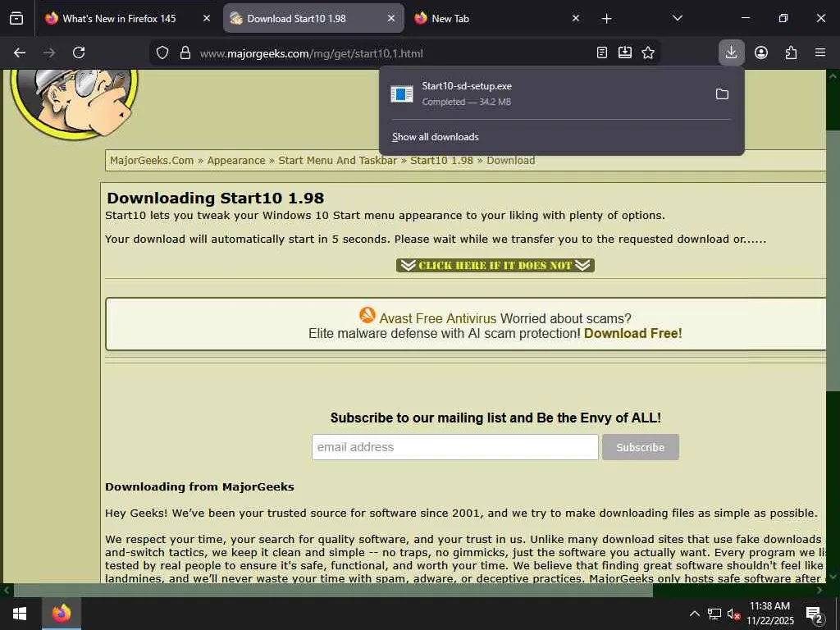Open network status tray icon

pos(714,614)
